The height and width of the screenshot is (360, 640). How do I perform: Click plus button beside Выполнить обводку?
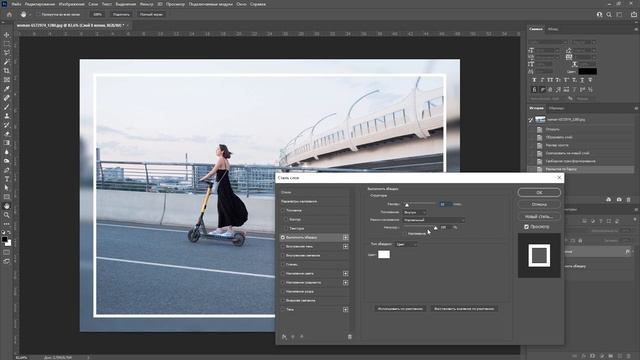click(x=345, y=237)
